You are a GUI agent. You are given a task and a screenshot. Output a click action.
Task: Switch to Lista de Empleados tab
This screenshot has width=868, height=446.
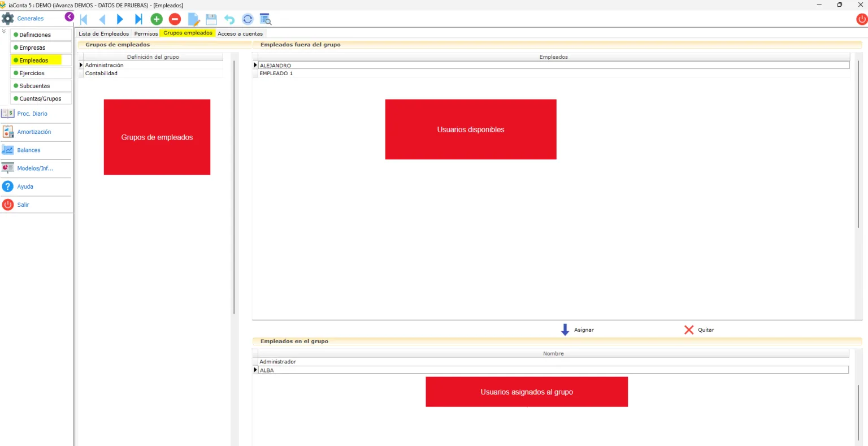(x=103, y=33)
